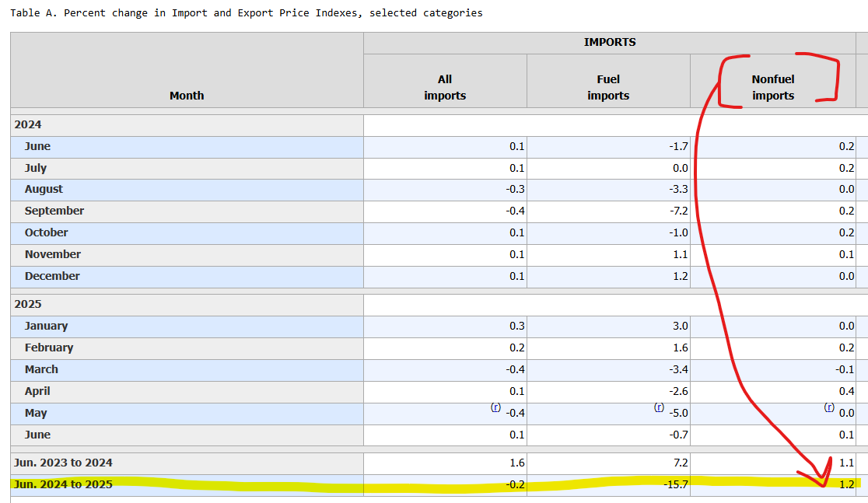Select the -2.6 Fuel imports value in April row
The width and height of the screenshot is (868, 503).
[678, 391]
